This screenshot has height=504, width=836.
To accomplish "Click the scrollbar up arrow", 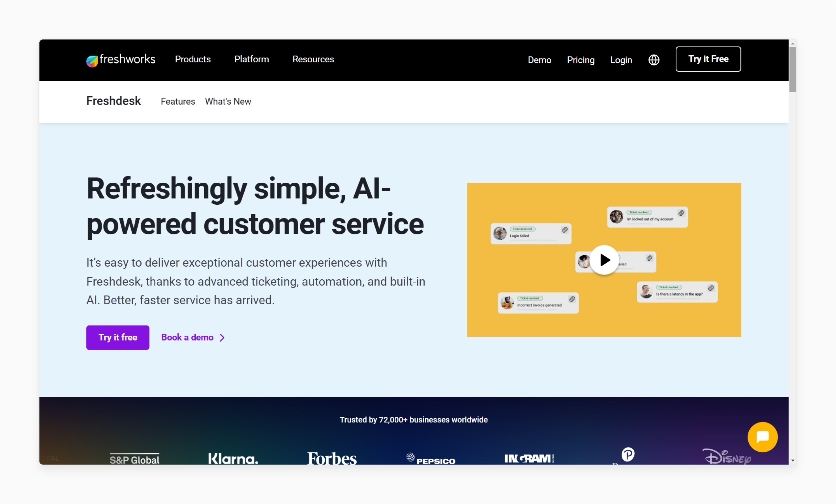I will point(792,44).
